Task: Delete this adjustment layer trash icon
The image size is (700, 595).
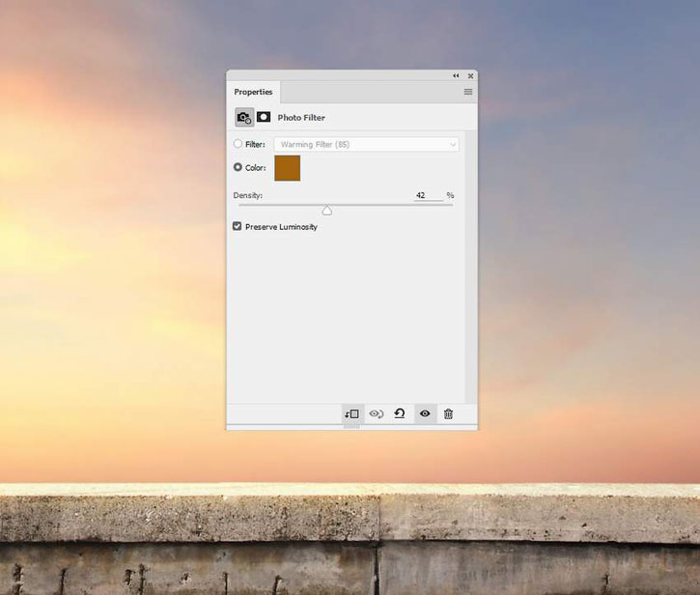Action: (448, 414)
